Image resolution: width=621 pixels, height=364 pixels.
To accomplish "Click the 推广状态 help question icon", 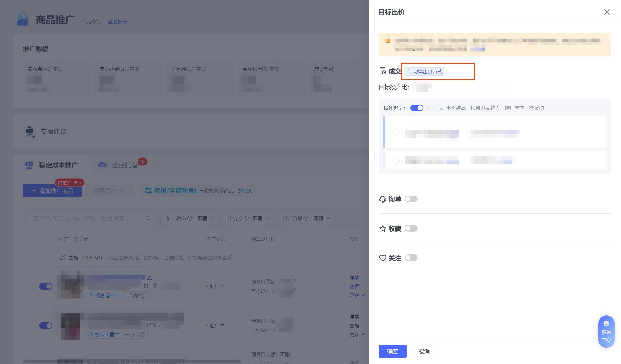I will [x=190, y=218].
